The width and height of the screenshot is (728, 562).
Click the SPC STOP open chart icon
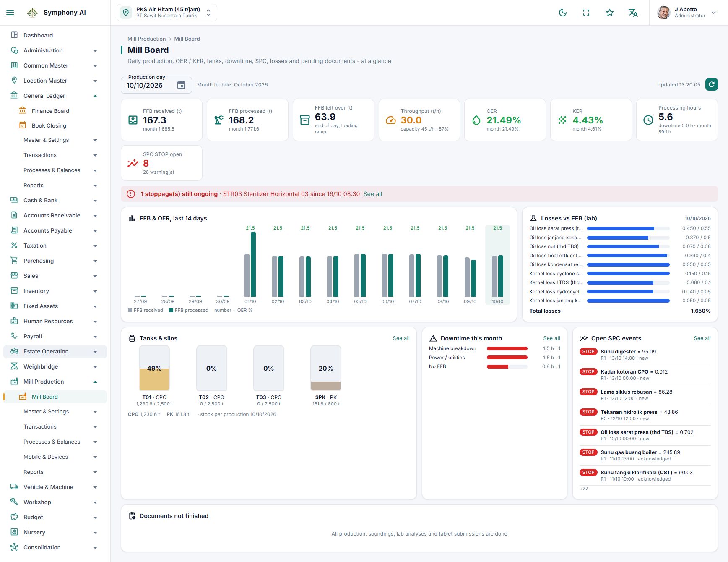point(133,163)
